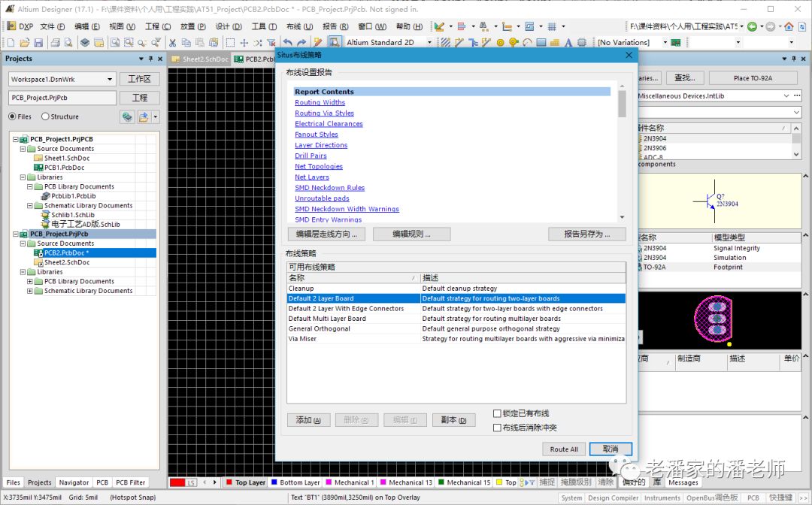Screen dimensions: 812x505
Task: Switch to the Navigator panel tab
Action: point(74,482)
